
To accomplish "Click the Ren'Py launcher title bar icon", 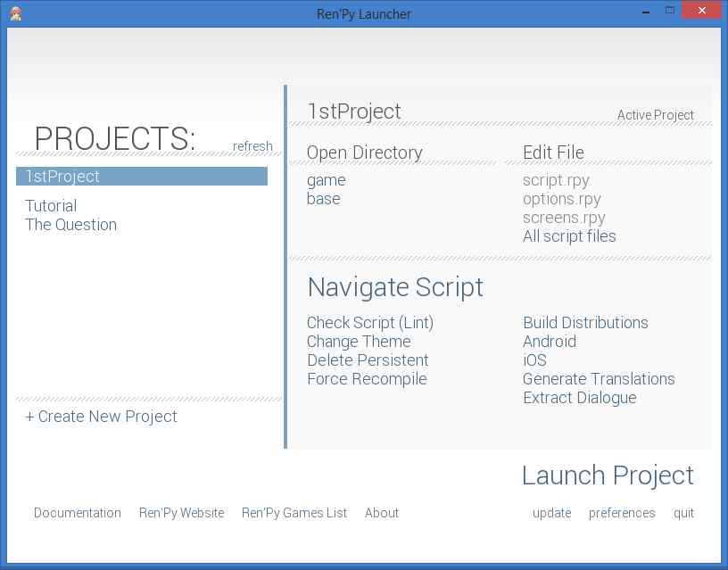I will [15, 14].
